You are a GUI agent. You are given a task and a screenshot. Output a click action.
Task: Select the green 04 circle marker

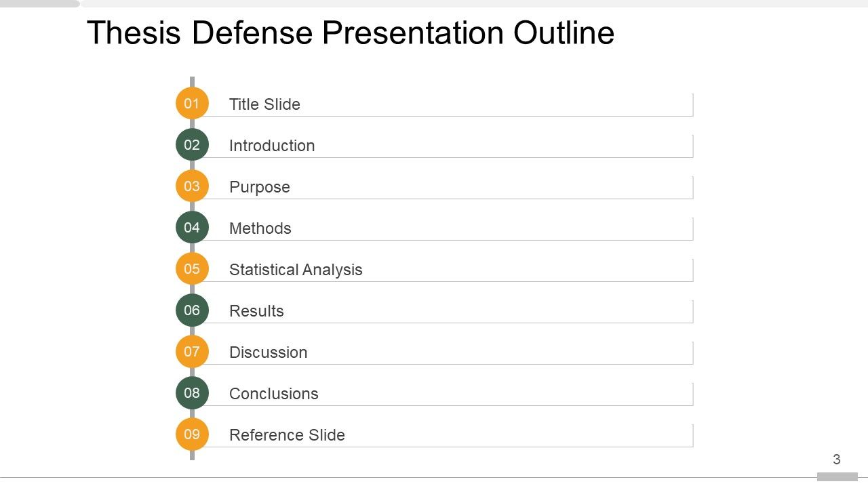(192, 228)
